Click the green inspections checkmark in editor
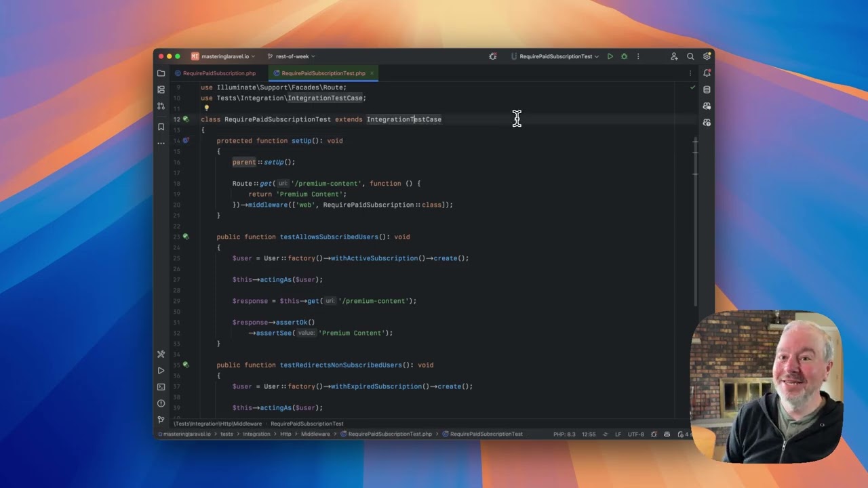This screenshot has width=868, height=488. tap(692, 87)
